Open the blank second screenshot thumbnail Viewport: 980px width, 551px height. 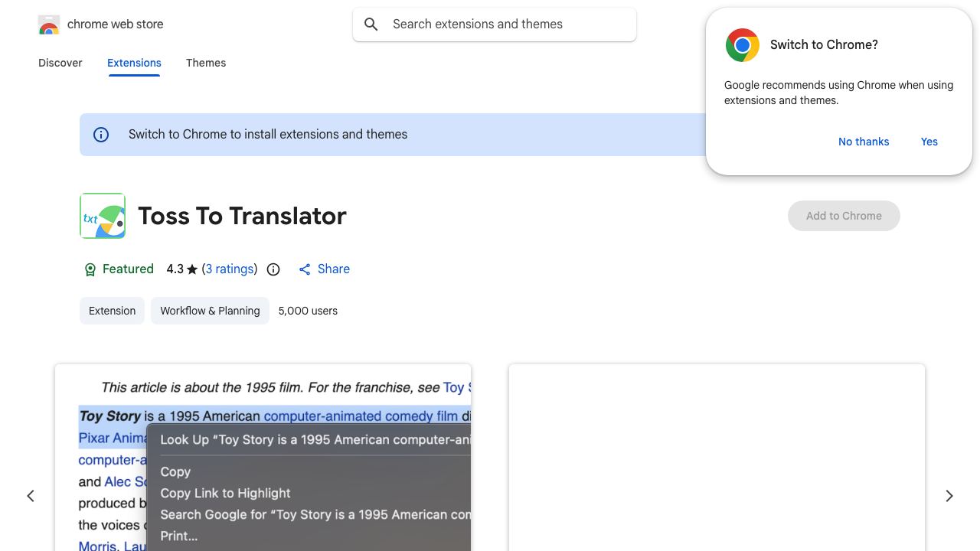[x=717, y=458]
